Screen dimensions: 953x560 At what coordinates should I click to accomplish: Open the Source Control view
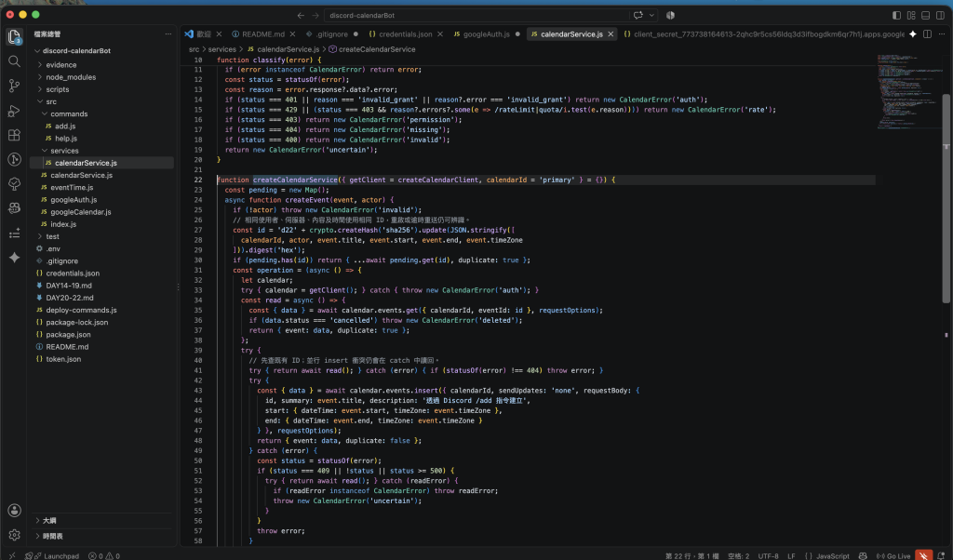coord(14,86)
